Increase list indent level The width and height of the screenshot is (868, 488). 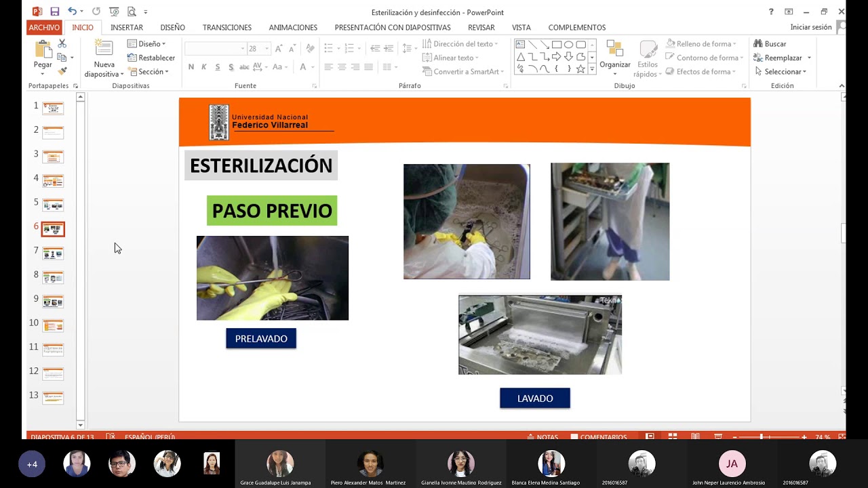(389, 49)
